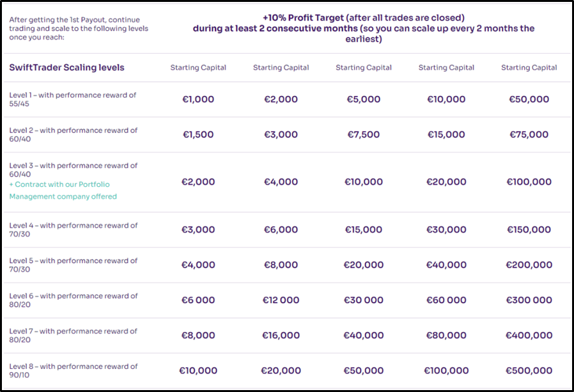
Task: Click the Level 6 €12 000 cell
Action: coord(281,300)
